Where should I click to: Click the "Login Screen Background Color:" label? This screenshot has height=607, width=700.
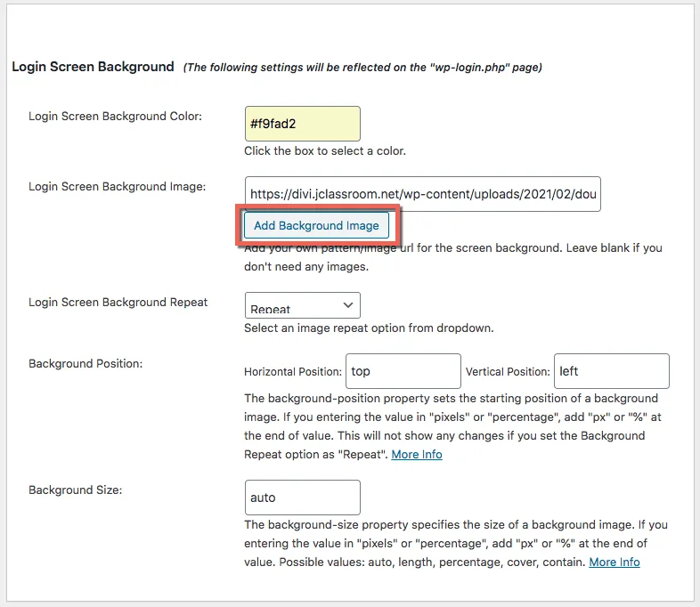click(116, 117)
